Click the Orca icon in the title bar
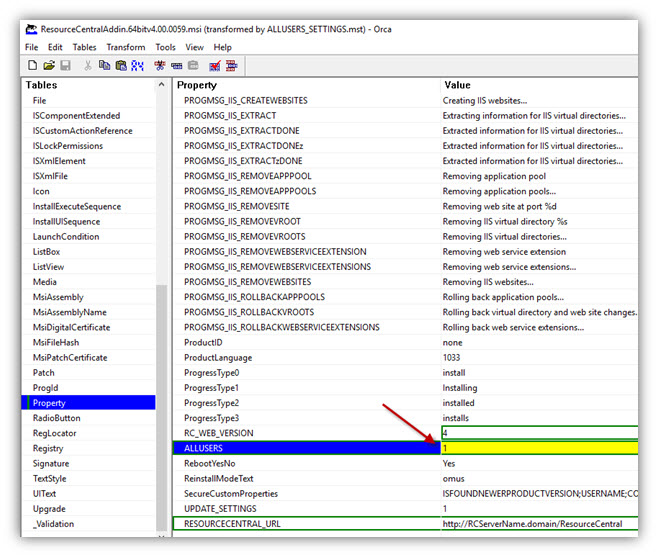The width and height of the screenshot is (658, 557). pos(31,29)
